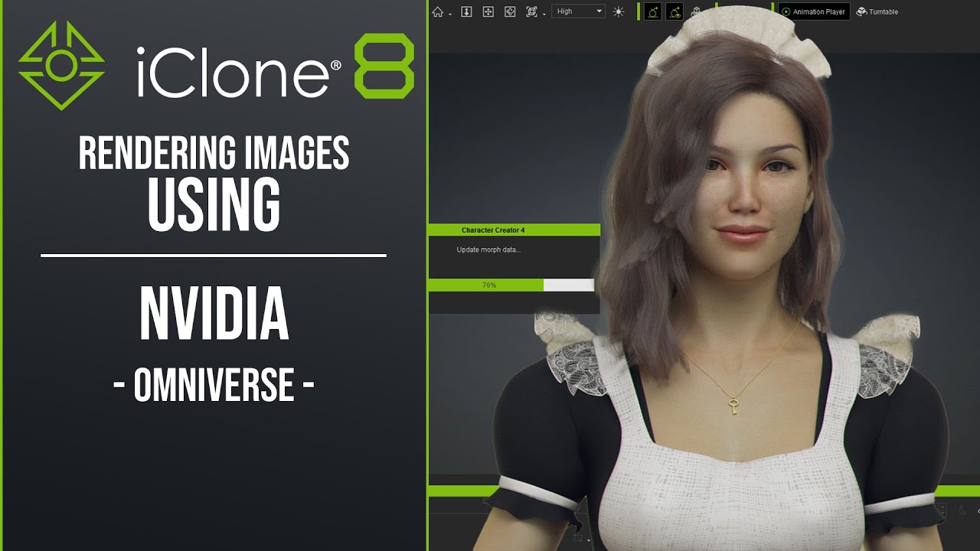The image size is (980, 551).
Task: Click the Home view icon
Action: [x=438, y=11]
